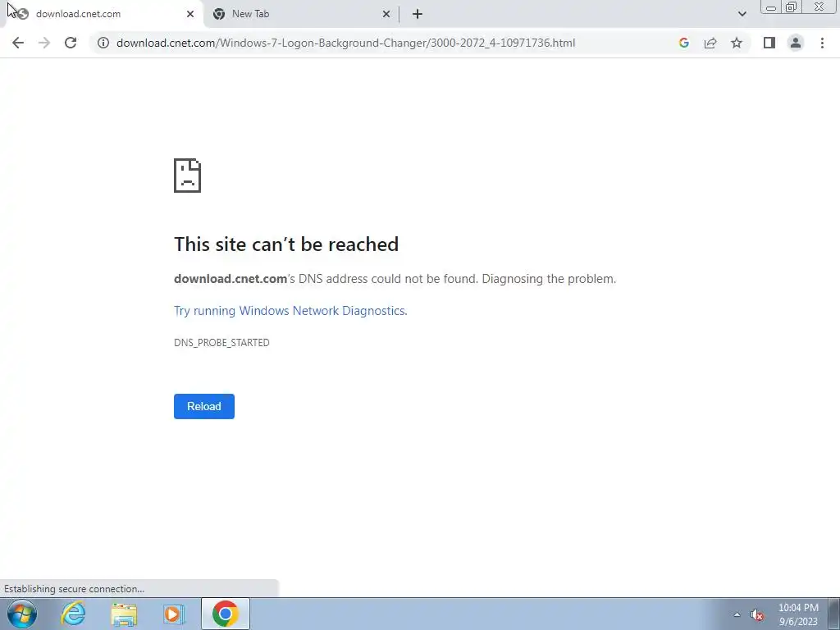Switch to the download.cnet.com tab

click(x=102, y=14)
